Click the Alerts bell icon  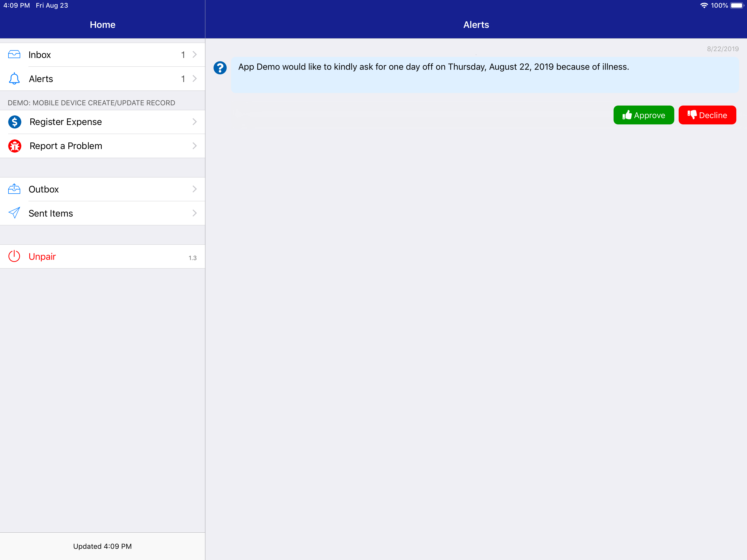(14, 79)
